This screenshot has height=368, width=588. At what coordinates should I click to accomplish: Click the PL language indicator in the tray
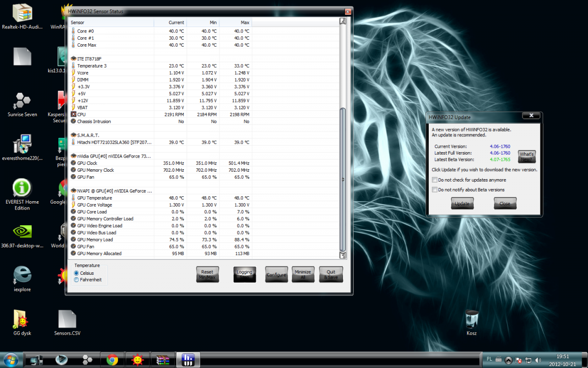(x=489, y=359)
